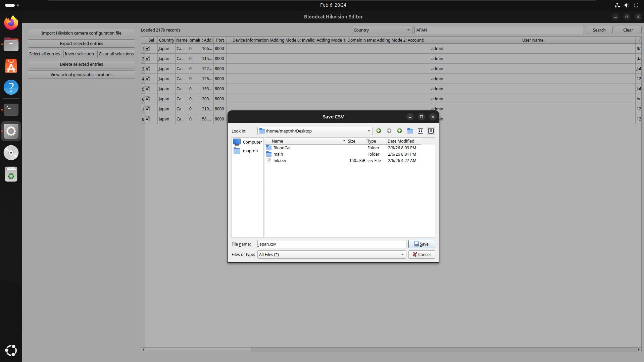
Task: Click Delete selected entries button
Action: coord(82,64)
